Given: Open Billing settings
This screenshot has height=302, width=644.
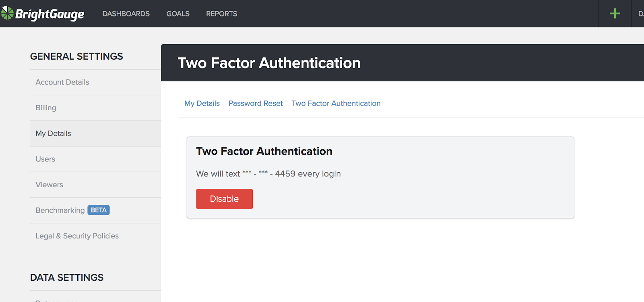Looking at the screenshot, I should click(x=95, y=108).
